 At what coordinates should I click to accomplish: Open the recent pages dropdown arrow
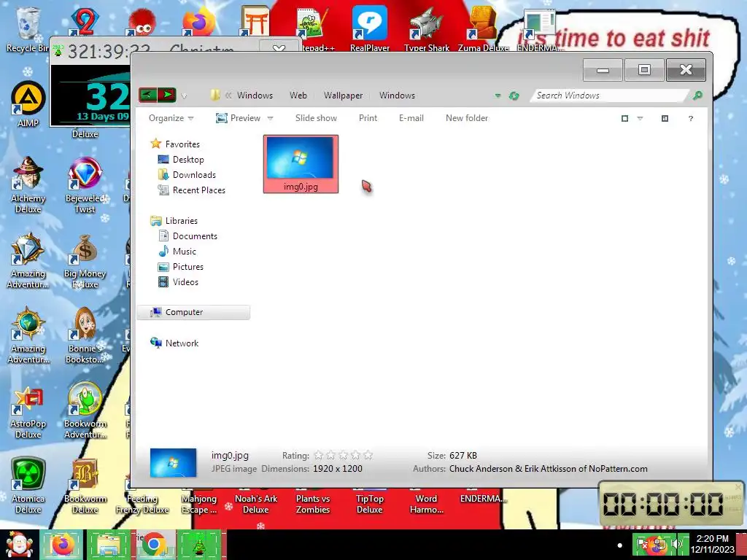pos(184,96)
